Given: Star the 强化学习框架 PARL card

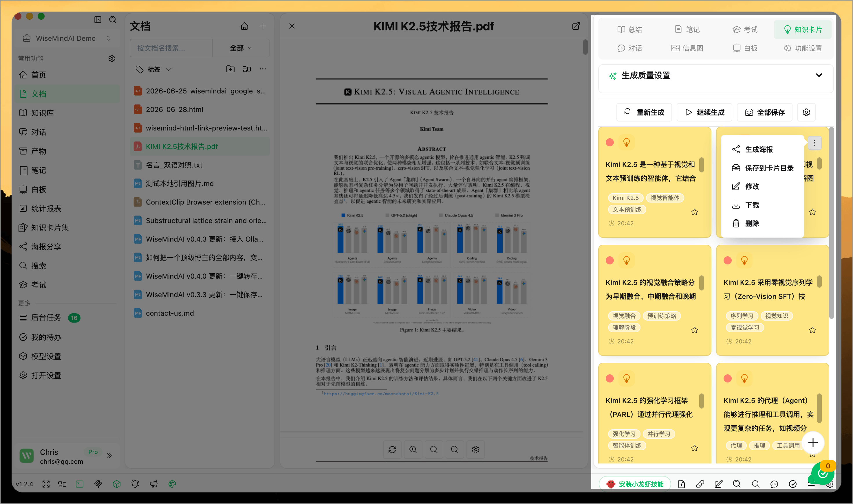Looking at the screenshot, I should pyautogui.click(x=695, y=448).
